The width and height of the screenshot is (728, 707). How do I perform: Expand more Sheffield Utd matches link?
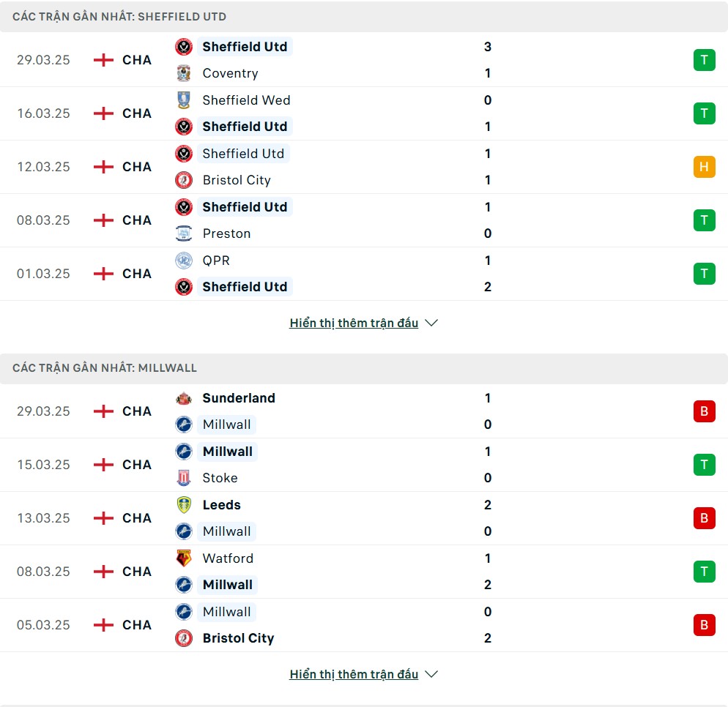(354, 323)
